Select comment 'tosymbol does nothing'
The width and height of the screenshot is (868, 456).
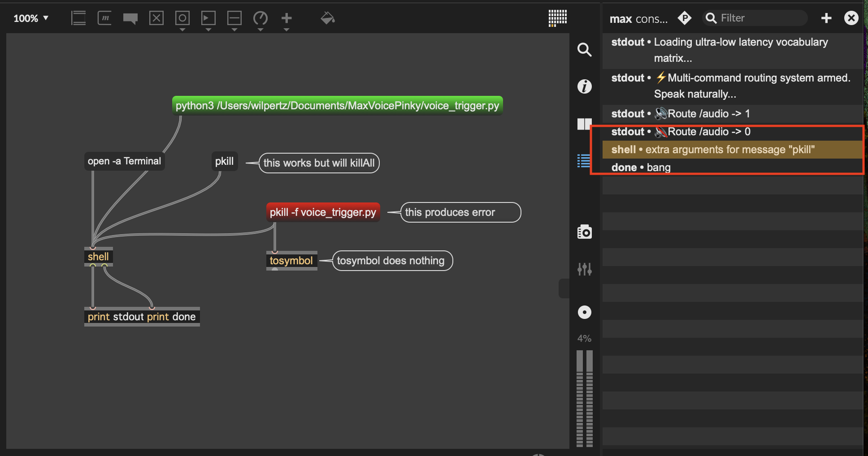[392, 261]
